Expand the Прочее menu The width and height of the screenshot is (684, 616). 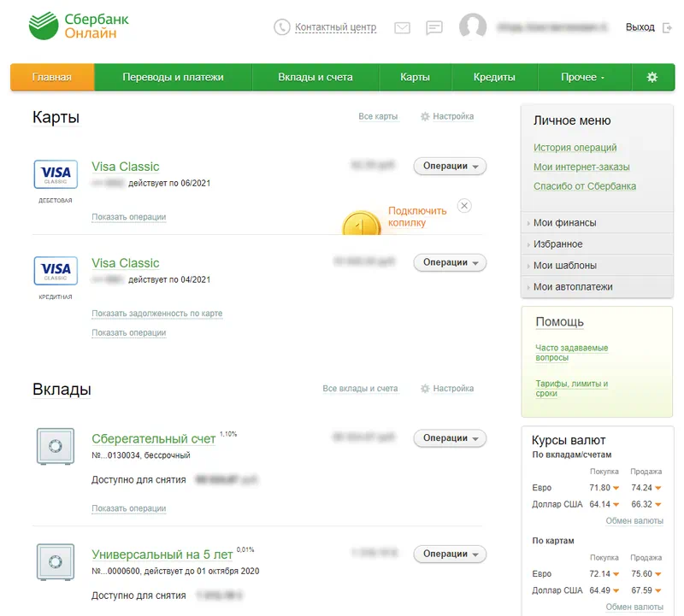(582, 77)
